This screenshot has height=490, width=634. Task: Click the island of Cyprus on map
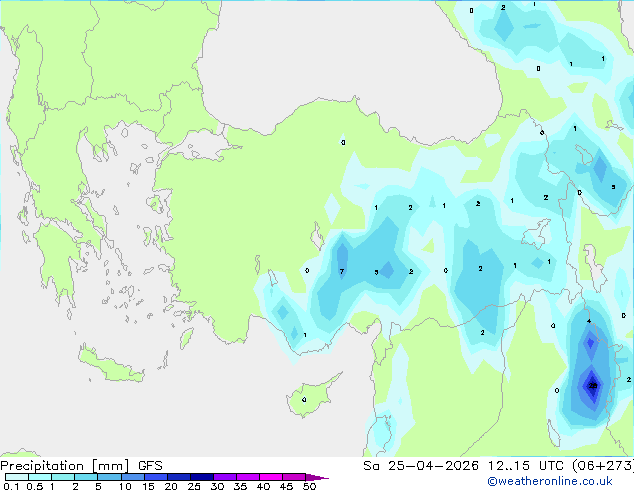tap(311, 396)
